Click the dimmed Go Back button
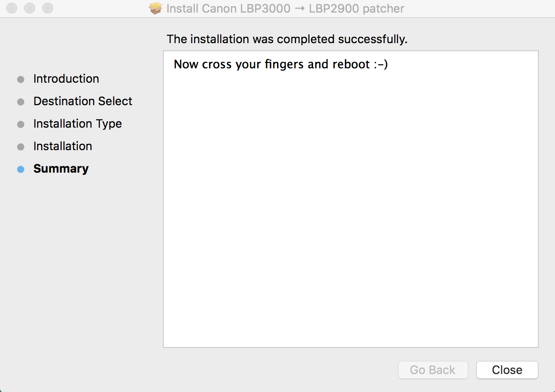Screen dimensions: 555x392 tap(433, 370)
